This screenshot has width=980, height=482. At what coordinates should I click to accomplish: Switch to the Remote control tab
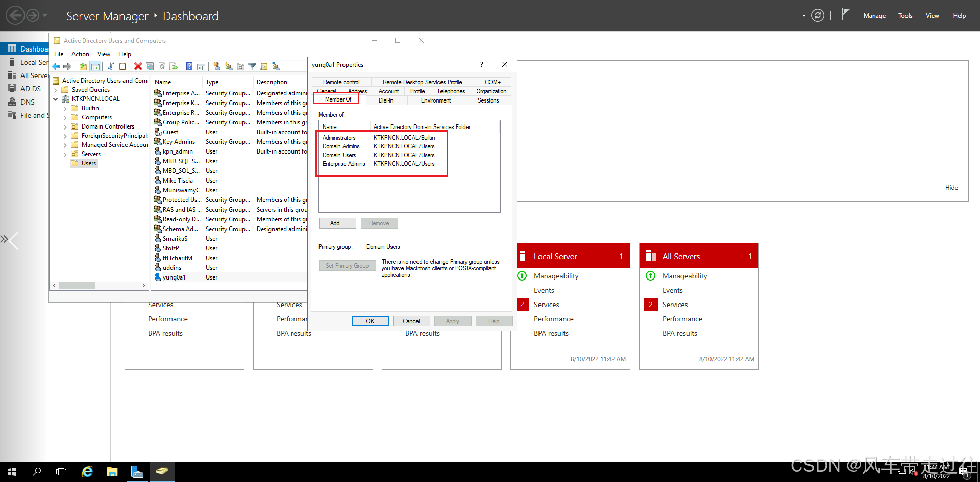(341, 82)
